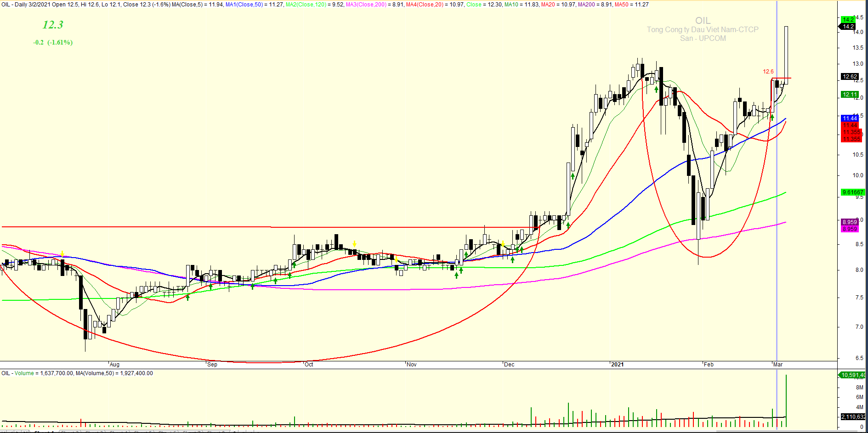The image size is (868, 433).
Task: Click the tallest green volume bar
Action: pyautogui.click(x=786, y=399)
